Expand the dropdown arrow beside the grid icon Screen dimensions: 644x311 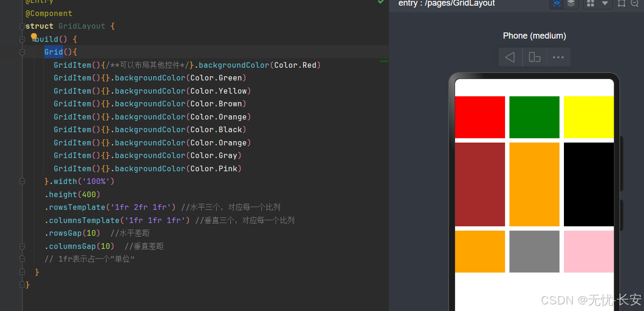click(605, 3)
